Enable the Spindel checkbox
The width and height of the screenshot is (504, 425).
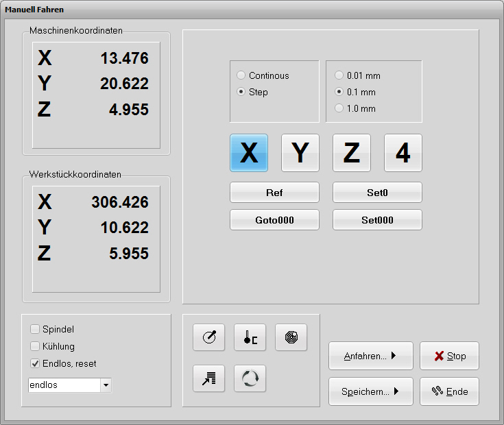click(36, 330)
